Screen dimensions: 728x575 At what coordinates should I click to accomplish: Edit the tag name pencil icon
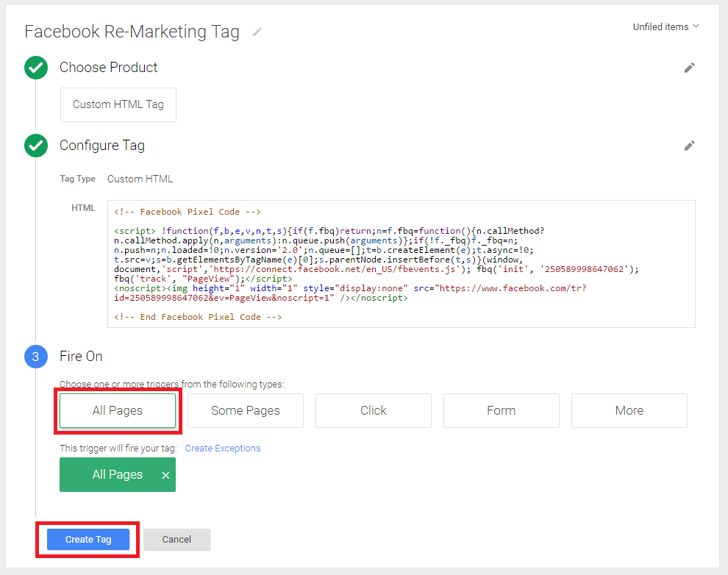point(257,32)
